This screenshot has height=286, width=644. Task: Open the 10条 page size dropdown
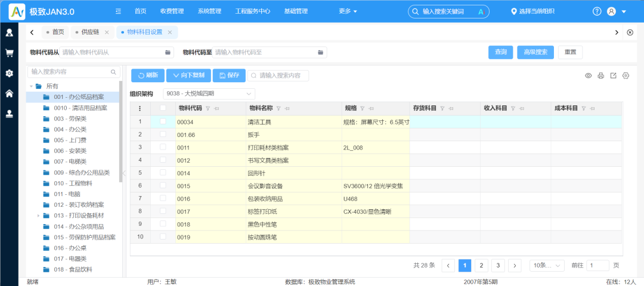[x=547, y=266]
